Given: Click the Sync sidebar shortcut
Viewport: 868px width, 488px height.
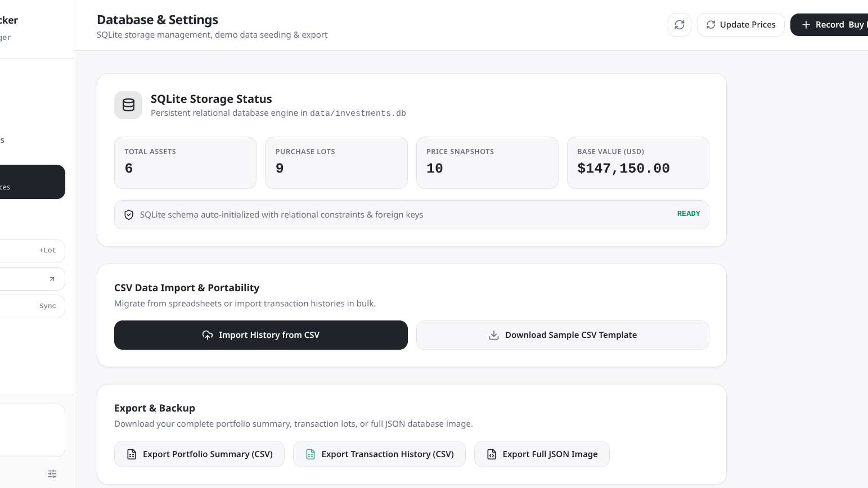Looking at the screenshot, I should 32,306.
